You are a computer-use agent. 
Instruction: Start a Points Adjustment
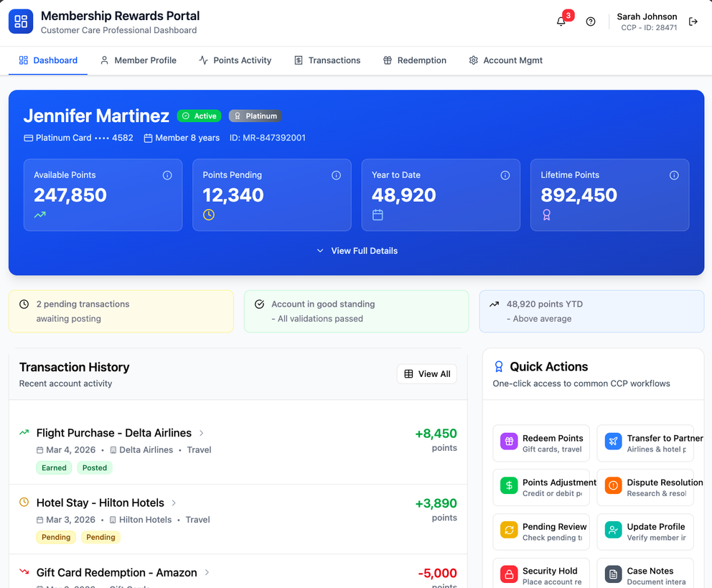(x=541, y=487)
